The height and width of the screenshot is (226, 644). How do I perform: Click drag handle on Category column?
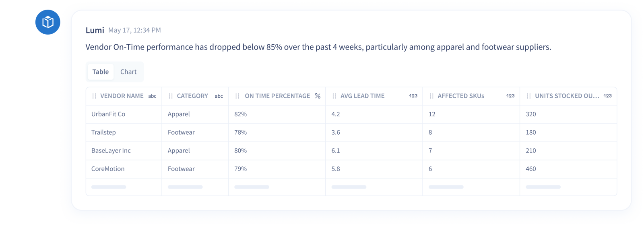pos(171,96)
